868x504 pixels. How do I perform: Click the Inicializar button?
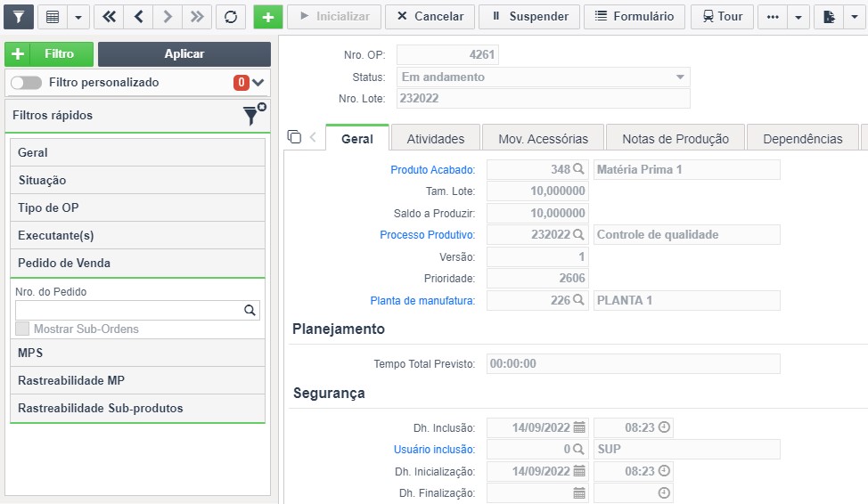pos(334,17)
